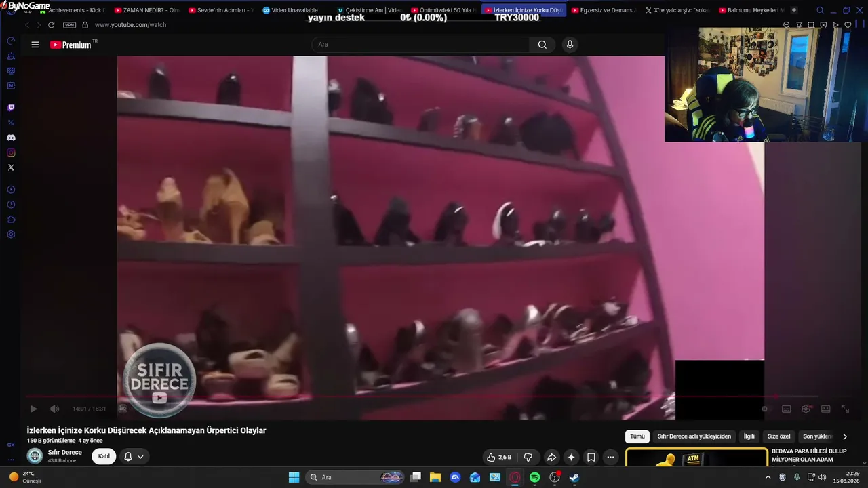Screen dimensions: 868x488
Task: Switch to ZAMAN NEDİR? browser tab
Action: tap(147, 10)
